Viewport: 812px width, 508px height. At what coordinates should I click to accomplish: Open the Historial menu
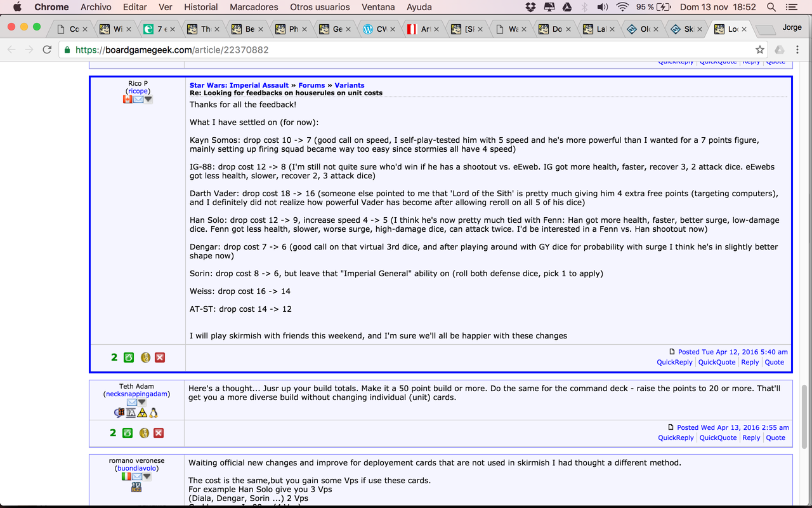tap(200, 7)
